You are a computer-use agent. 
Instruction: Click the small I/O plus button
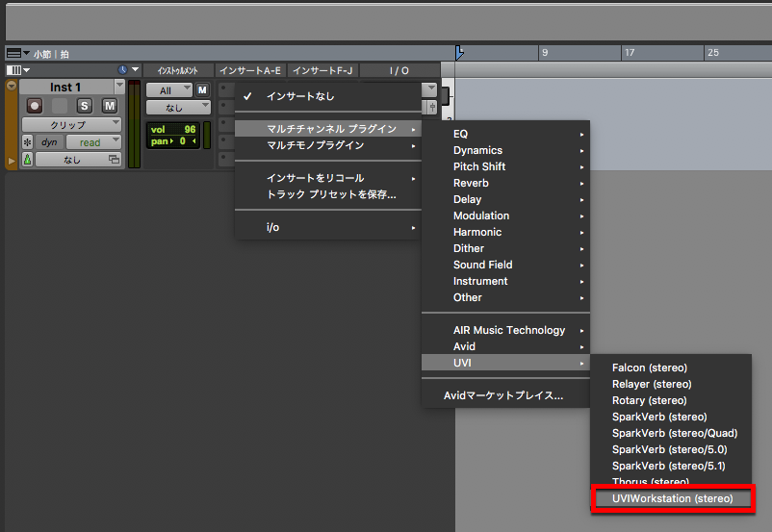point(432,107)
